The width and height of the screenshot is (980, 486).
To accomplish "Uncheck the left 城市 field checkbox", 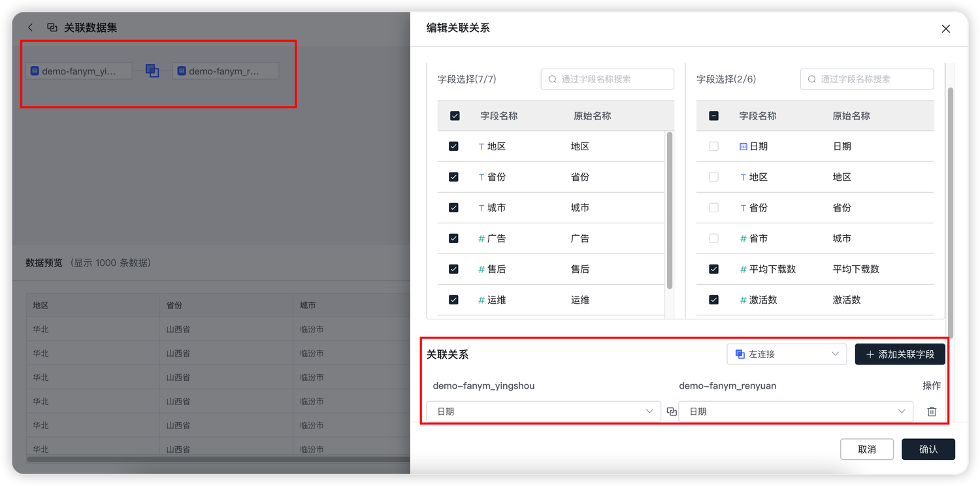I will pos(453,208).
